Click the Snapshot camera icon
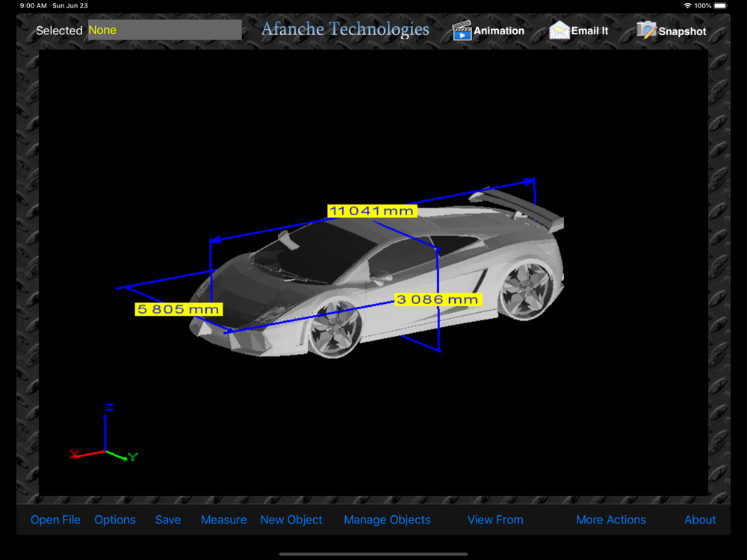Screen dimensions: 747x560 point(646,30)
